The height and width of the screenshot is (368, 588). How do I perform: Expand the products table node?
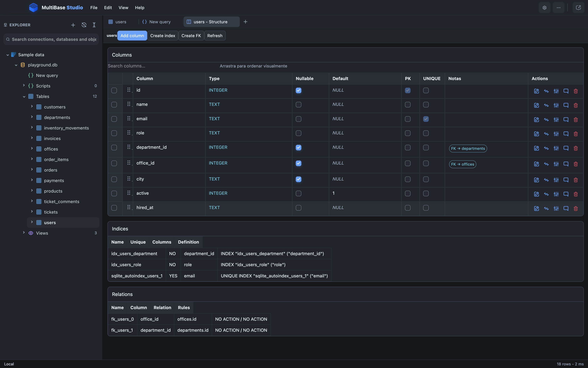[x=32, y=191]
